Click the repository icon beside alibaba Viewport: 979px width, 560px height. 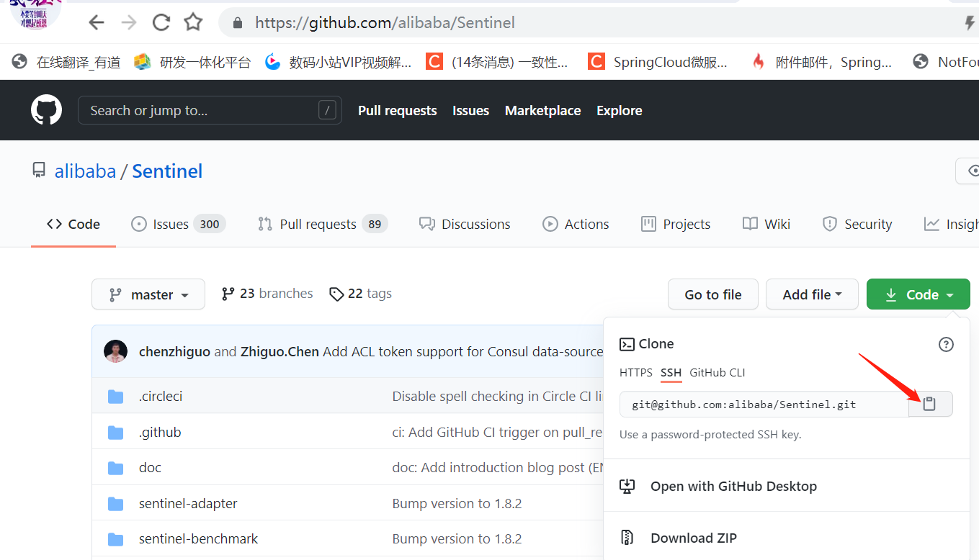[x=39, y=171]
